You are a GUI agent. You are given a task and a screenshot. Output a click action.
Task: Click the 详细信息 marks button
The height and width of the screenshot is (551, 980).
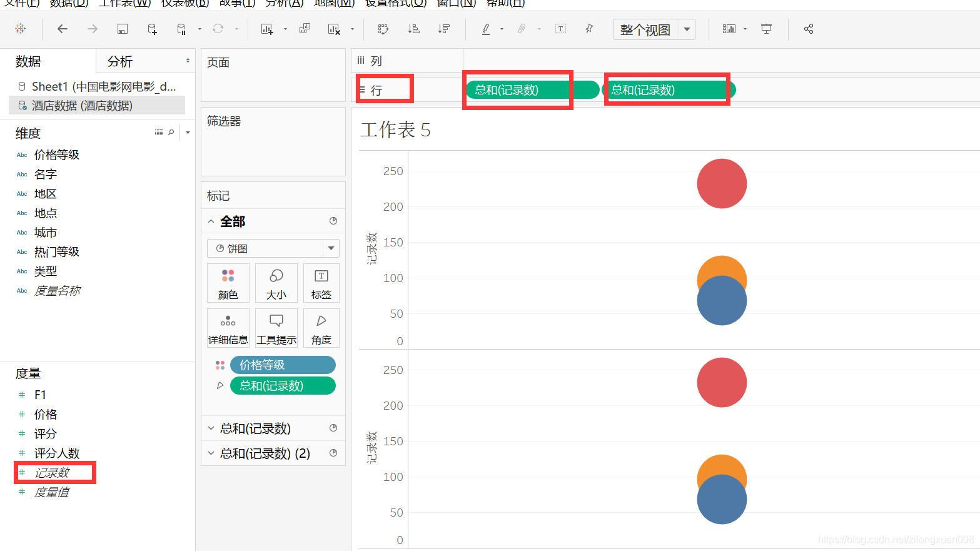228,328
